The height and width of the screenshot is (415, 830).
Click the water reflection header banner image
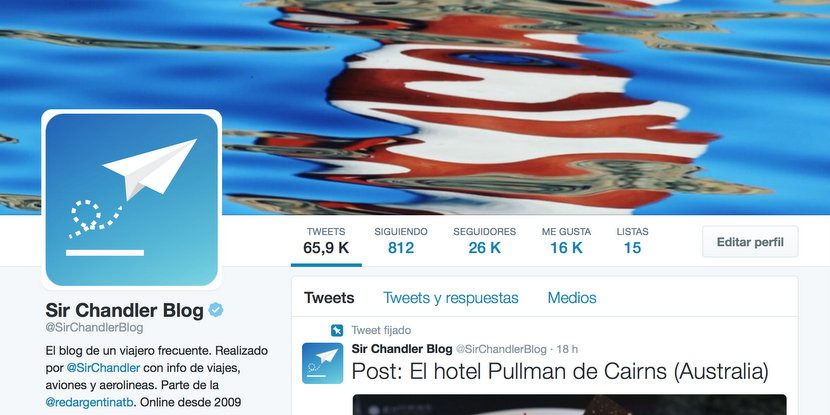click(x=524, y=106)
